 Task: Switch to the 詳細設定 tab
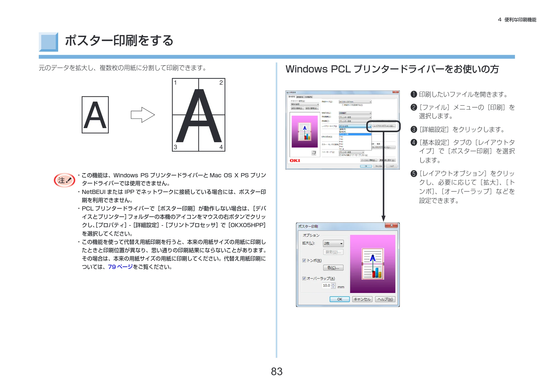point(300,97)
